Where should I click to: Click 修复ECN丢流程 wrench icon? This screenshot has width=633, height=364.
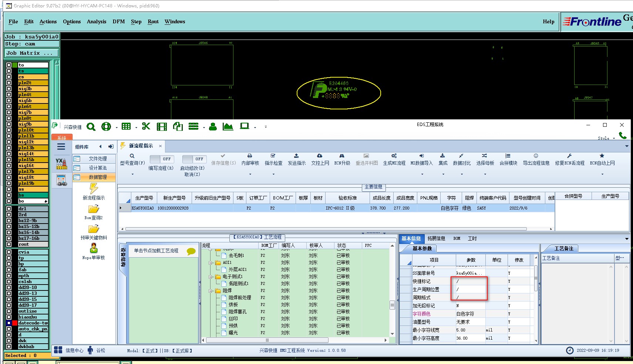click(569, 156)
